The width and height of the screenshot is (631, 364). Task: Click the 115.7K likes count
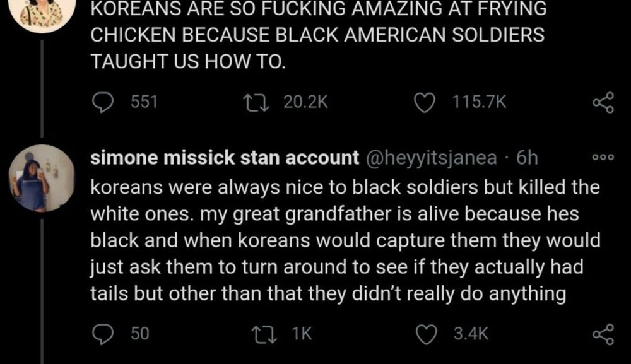pos(480,102)
